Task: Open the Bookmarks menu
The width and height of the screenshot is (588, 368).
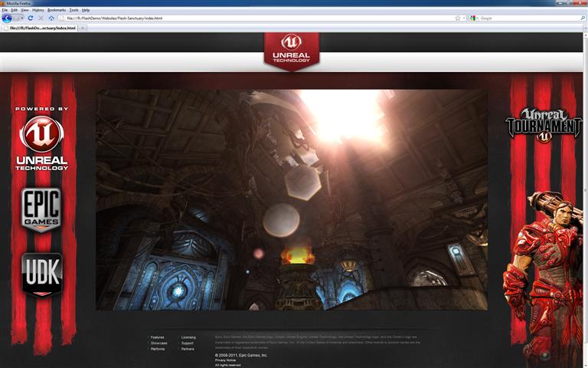Action: (x=57, y=10)
